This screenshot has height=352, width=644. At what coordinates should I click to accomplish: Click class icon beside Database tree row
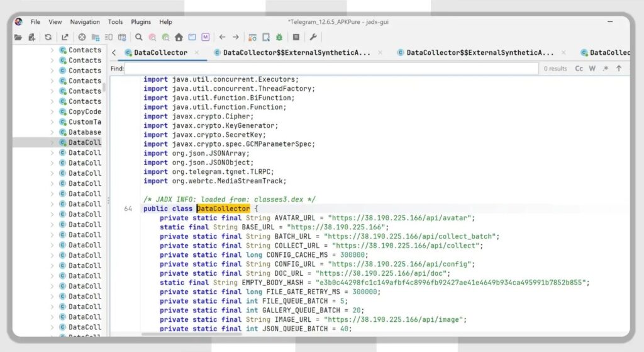click(x=63, y=132)
